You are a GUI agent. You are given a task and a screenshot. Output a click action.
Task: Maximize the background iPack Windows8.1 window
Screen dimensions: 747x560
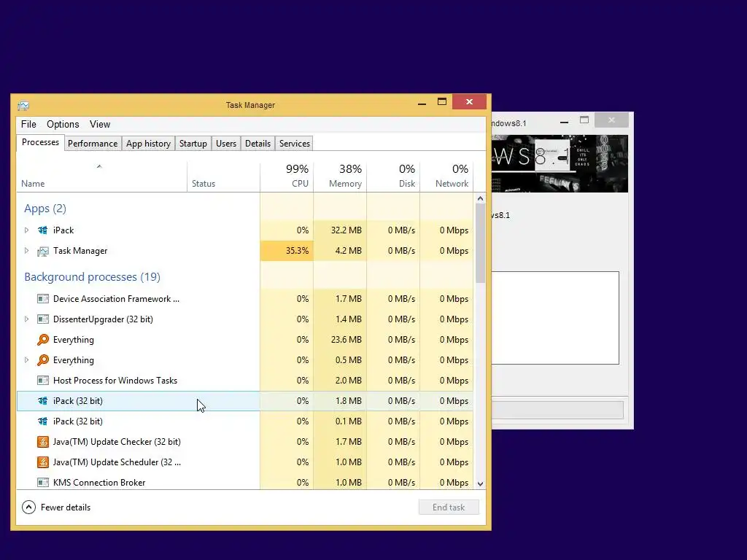click(x=584, y=120)
